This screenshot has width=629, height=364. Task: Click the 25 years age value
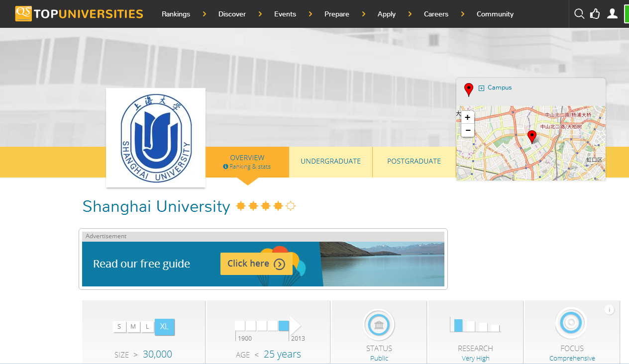[x=282, y=354]
